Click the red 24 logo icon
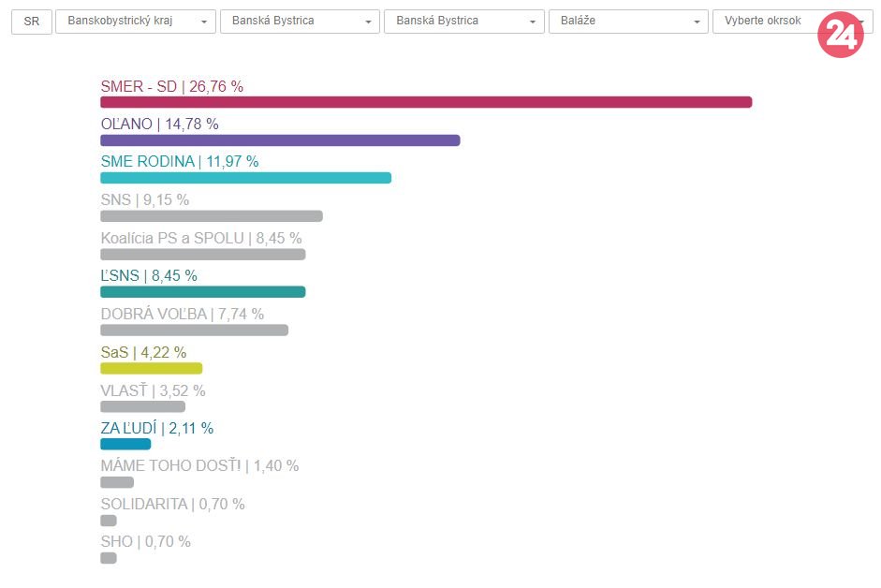The width and height of the screenshot is (881, 588). (840, 36)
